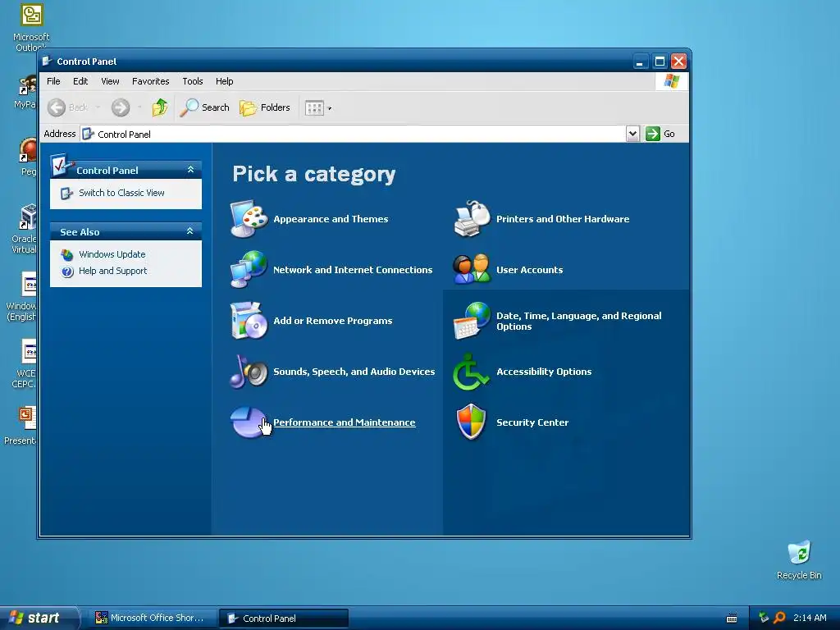The width and height of the screenshot is (840, 630).
Task: Open the User Accounts people icon
Action: pyautogui.click(x=472, y=269)
